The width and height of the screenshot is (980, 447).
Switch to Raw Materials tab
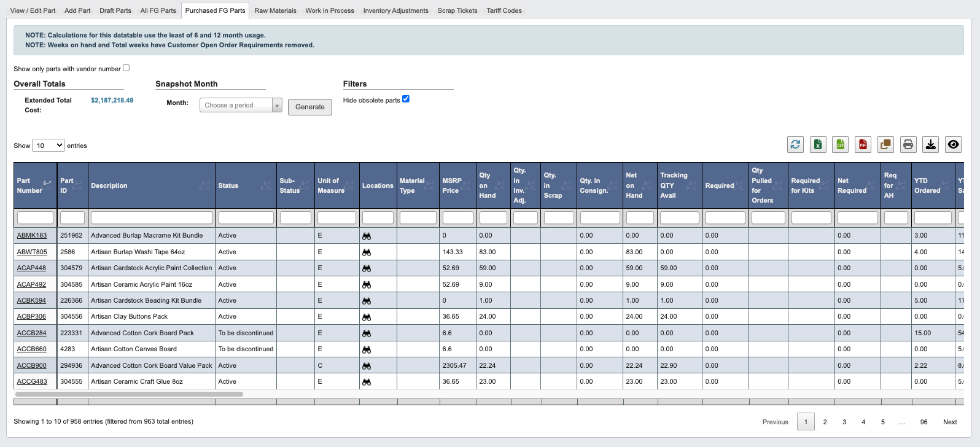click(275, 10)
